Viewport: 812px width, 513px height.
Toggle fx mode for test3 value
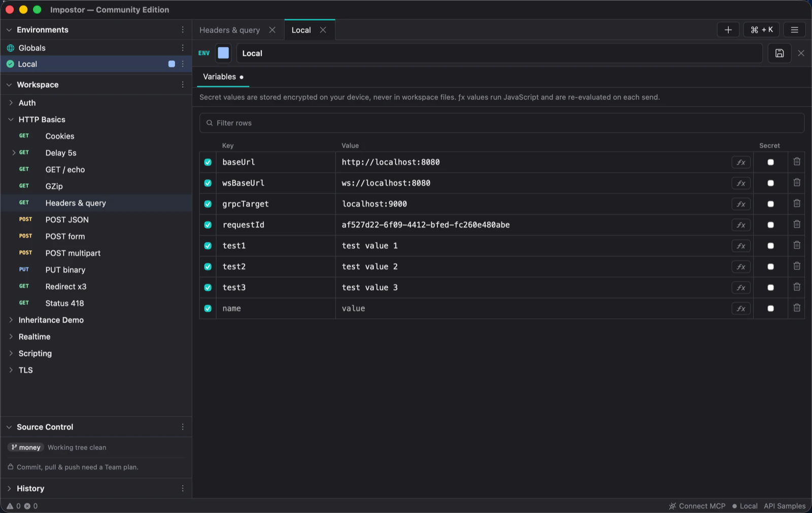point(741,288)
